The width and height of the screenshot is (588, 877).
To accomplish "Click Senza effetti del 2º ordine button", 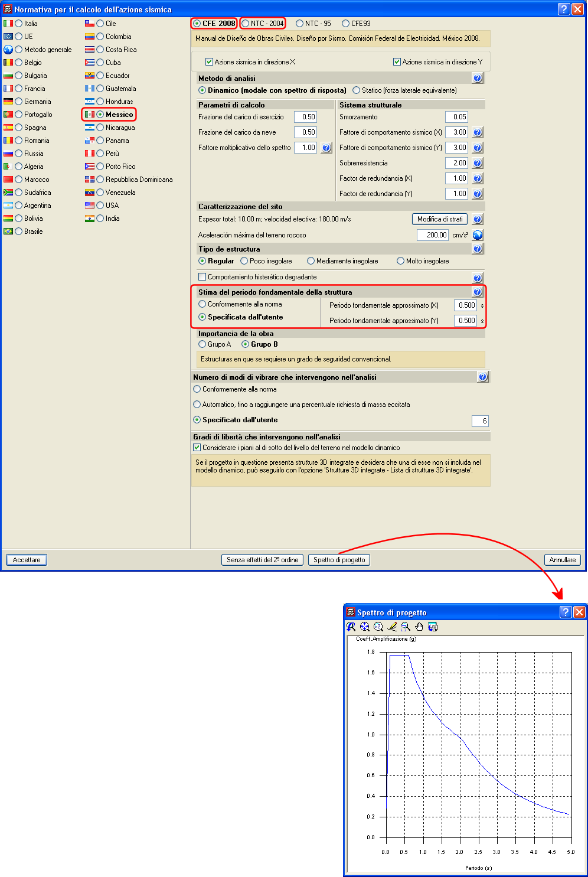I will coord(263,560).
